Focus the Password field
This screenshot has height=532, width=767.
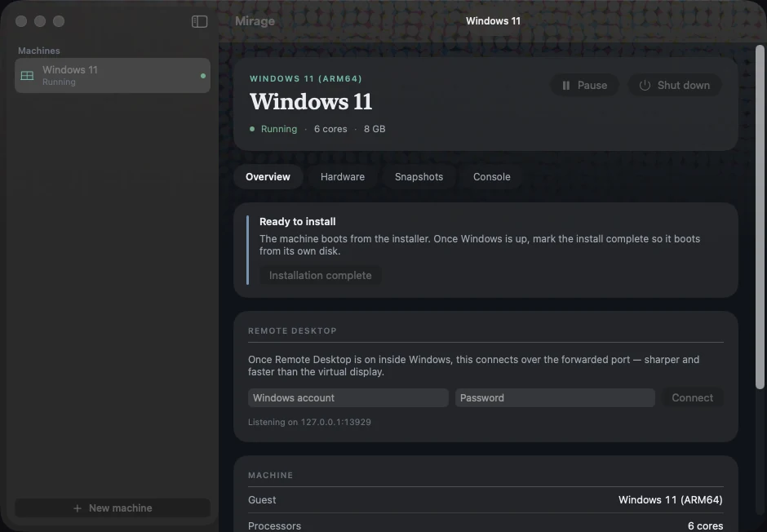555,397
